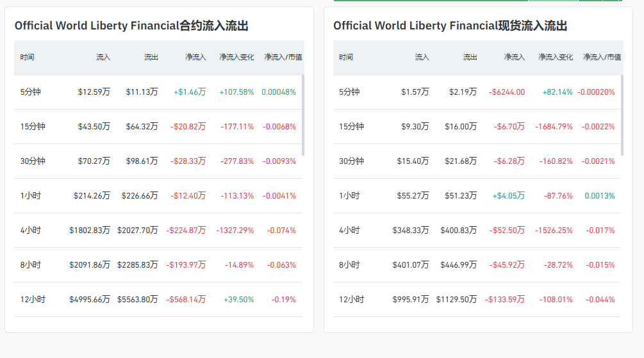Click the +$4.05万 net inflow value
The width and height of the screenshot is (644, 358).
pyautogui.click(x=508, y=196)
